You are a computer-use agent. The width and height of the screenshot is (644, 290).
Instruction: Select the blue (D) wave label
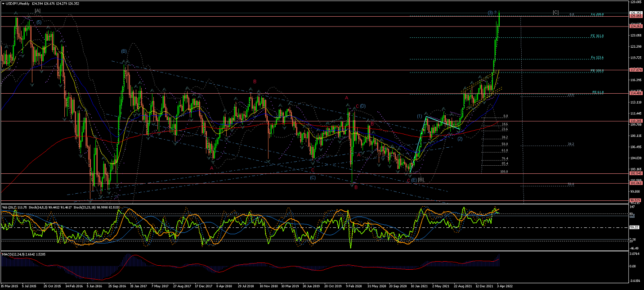pos(363,106)
